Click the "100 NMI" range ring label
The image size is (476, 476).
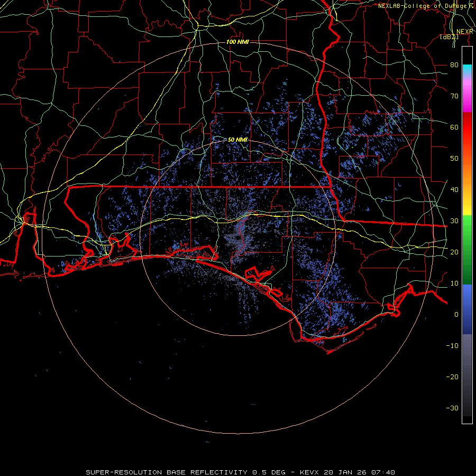tap(237, 42)
